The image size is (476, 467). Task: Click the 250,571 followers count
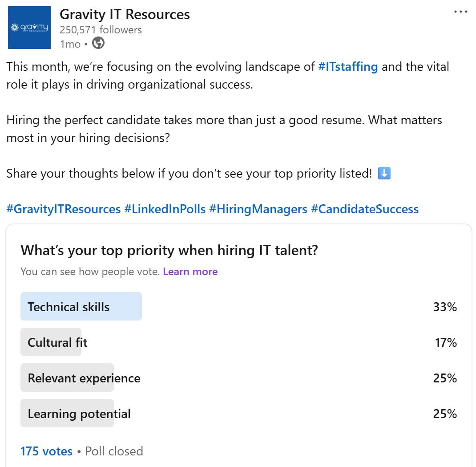pyautogui.click(x=101, y=30)
